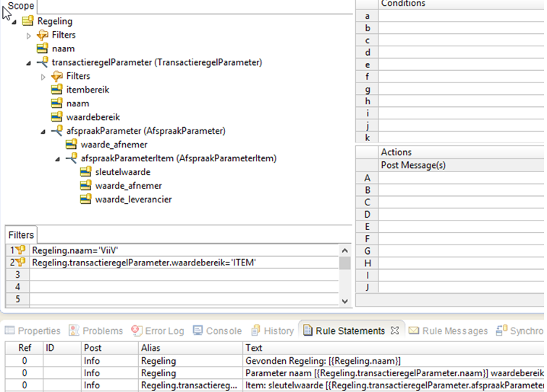Image resolution: width=547 pixels, height=392 pixels.
Task: Select waarde_afnemer under afspraakParameter
Action: click(114, 145)
